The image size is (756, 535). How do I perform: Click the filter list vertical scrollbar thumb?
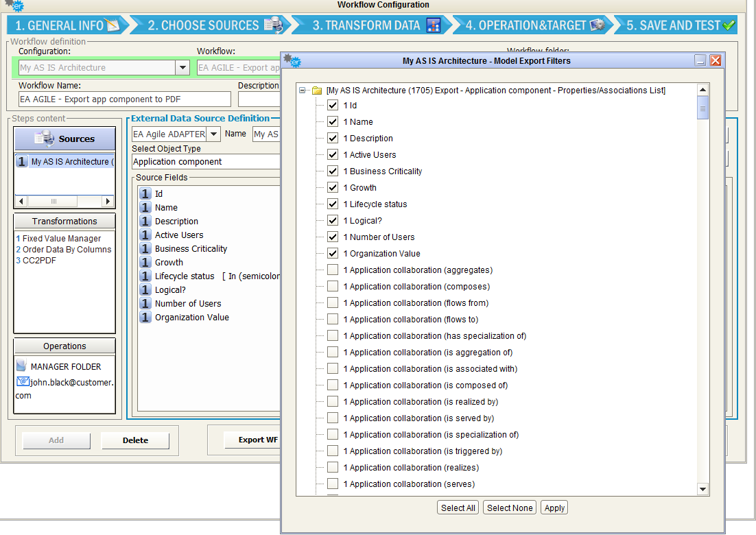[x=702, y=108]
